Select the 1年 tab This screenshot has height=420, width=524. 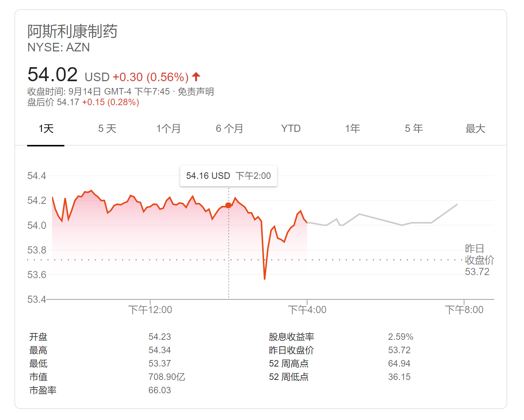click(x=352, y=129)
